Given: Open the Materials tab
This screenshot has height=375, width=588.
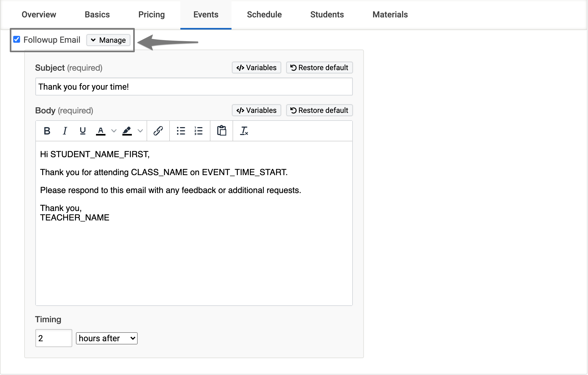Looking at the screenshot, I should (x=390, y=15).
